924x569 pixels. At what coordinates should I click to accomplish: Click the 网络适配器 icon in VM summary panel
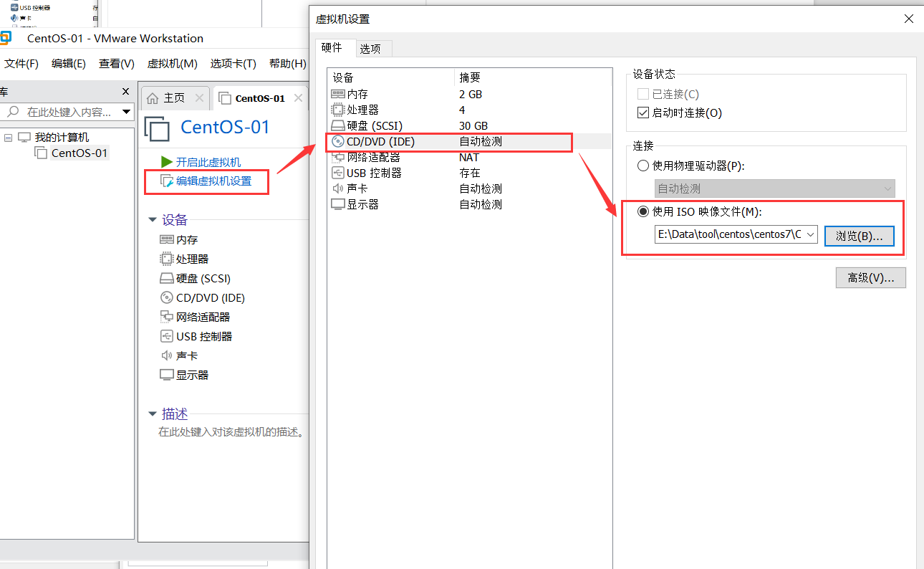click(x=167, y=317)
